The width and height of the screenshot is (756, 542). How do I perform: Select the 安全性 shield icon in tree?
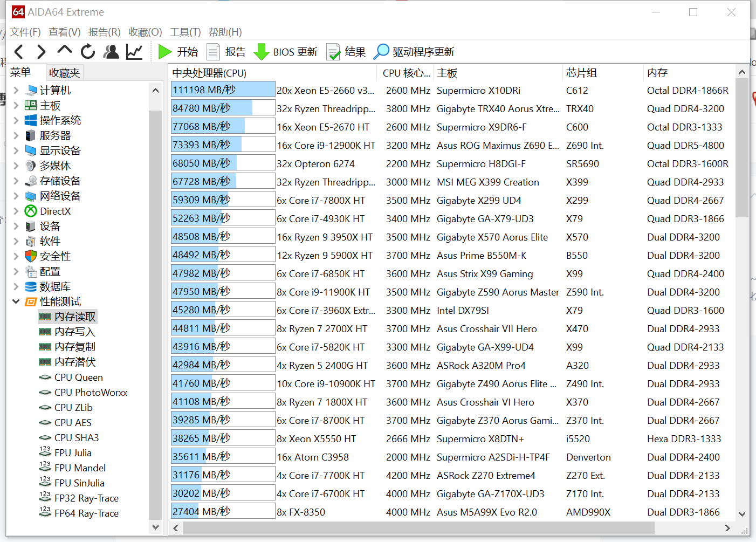31,256
